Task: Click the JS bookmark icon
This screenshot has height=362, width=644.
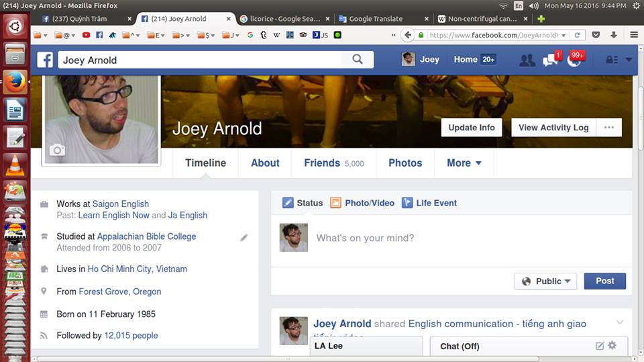Action: (321, 35)
